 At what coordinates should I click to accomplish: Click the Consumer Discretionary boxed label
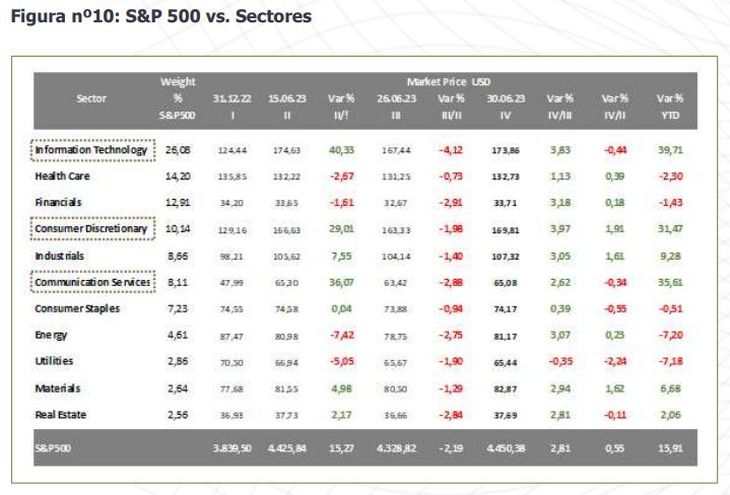[91, 229]
